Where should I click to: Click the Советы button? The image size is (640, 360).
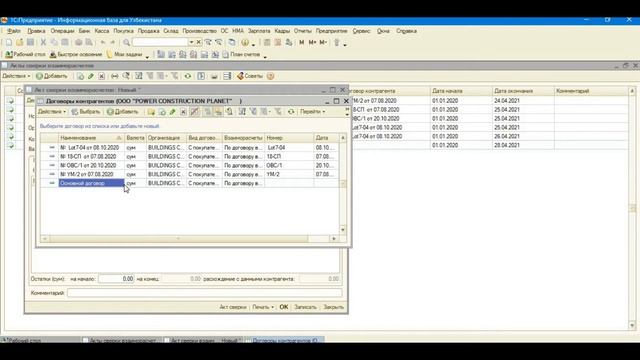coord(250,76)
